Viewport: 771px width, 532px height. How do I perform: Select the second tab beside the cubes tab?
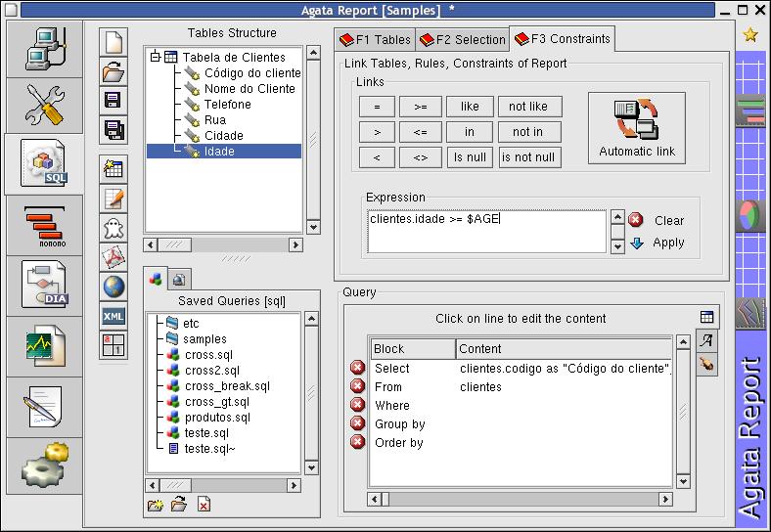pyautogui.click(x=179, y=280)
